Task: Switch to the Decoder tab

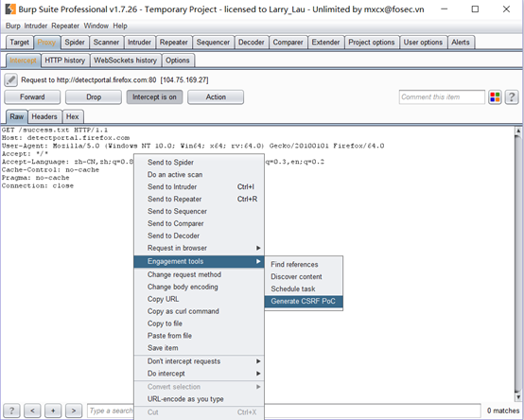Action: point(252,43)
